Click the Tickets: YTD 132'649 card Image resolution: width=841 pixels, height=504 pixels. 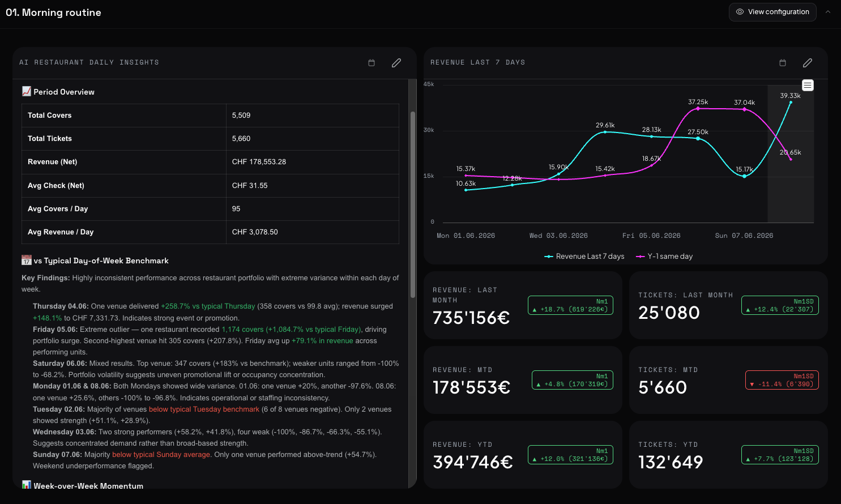click(728, 455)
